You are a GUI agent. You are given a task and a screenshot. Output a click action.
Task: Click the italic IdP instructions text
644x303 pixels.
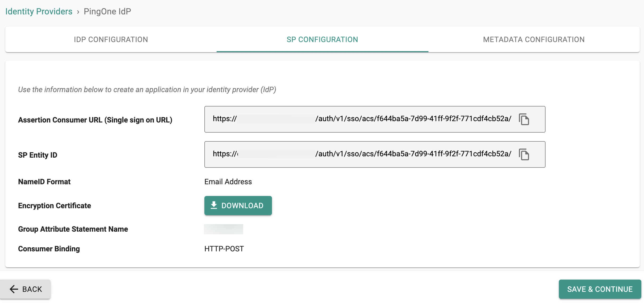(x=147, y=89)
